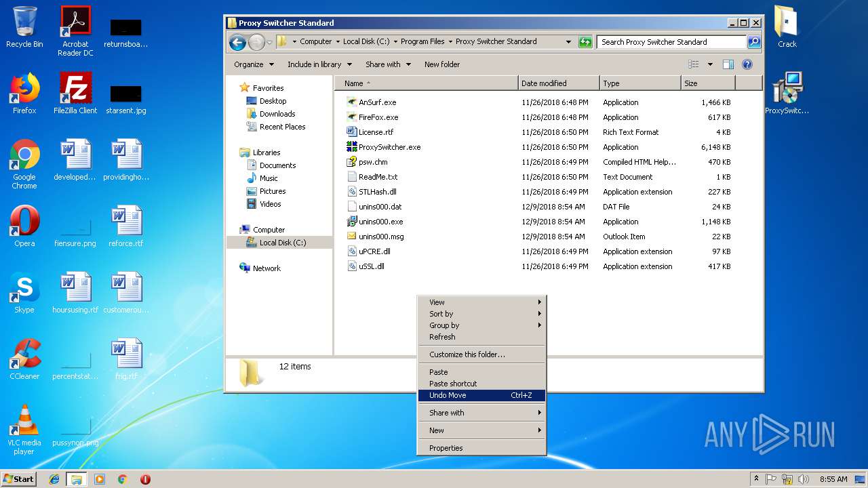Screen dimensions: 868x488
Task: Select the Crack folder on desktop
Action: click(787, 27)
